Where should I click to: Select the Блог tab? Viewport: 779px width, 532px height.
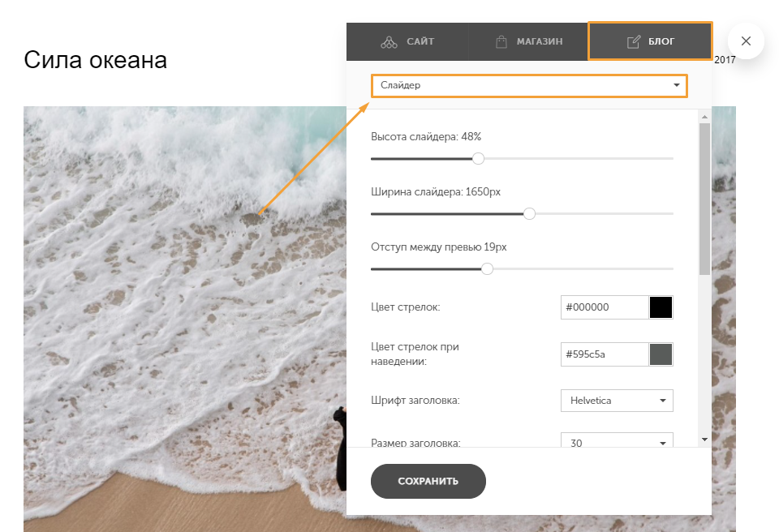point(650,41)
